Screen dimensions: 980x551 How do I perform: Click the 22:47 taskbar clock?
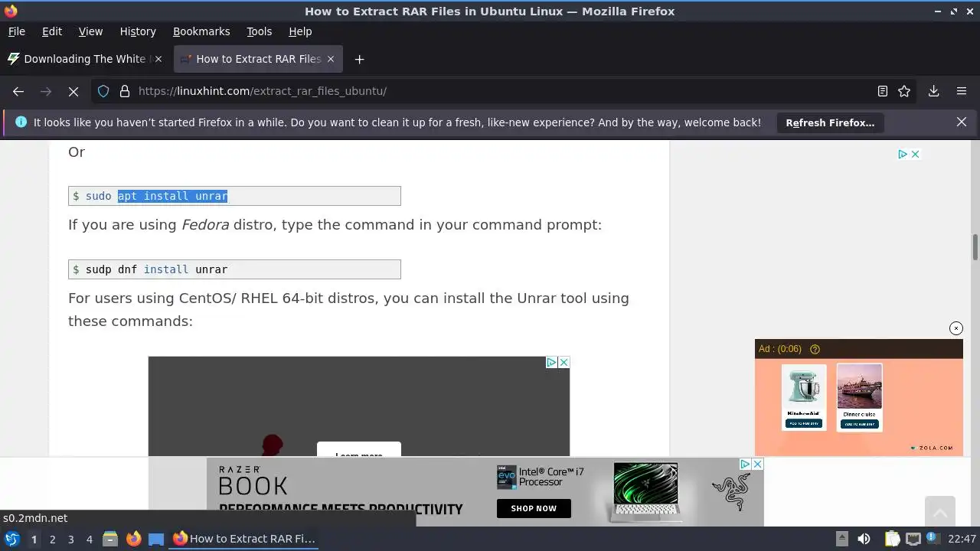pos(962,539)
